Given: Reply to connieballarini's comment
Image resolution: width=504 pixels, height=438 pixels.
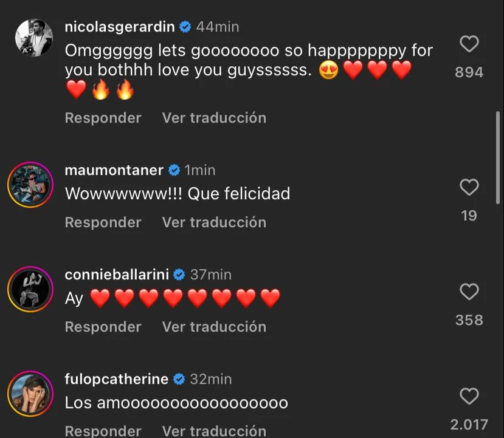Looking at the screenshot, I should tap(103, 327).
